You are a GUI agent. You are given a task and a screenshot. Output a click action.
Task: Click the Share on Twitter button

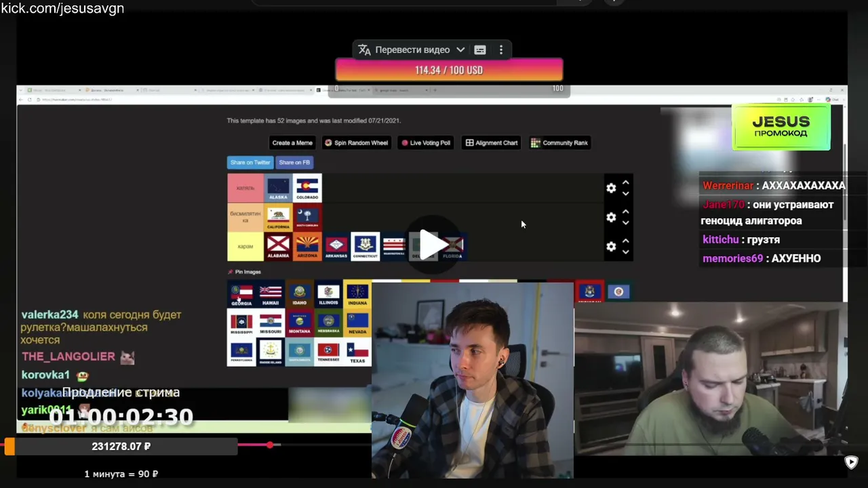pyautogui.click(x=250, y=163)
